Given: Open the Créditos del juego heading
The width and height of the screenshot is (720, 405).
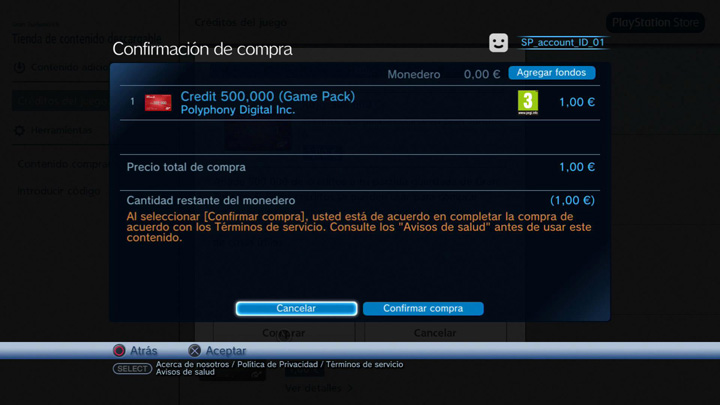Looking at the screenshot, I should (x=241, y=22).
